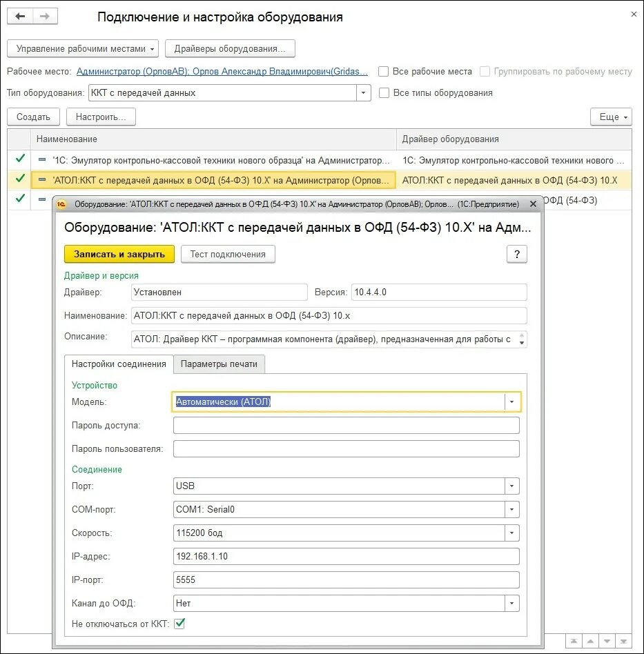Viewport: 644px width, 654px height.
Task: Click into the Пароль пользователя field
Action: tap(346, 449)
